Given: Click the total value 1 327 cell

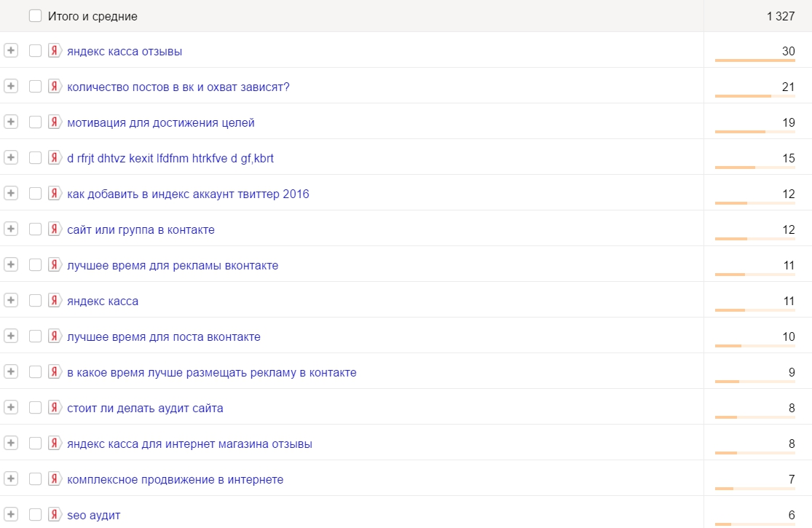Looking at the screenshot, I should pos(780,16).
